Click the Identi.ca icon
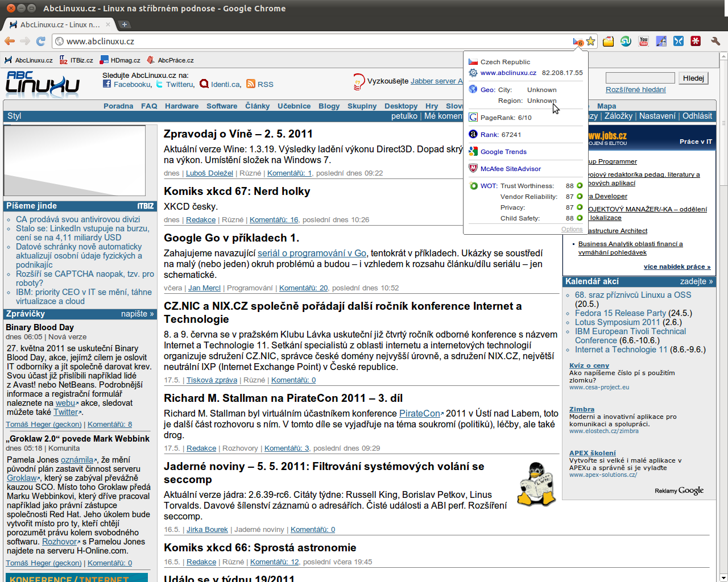This screenshot has height=582, width=728. pyautogui.click(x=204, y=84)
